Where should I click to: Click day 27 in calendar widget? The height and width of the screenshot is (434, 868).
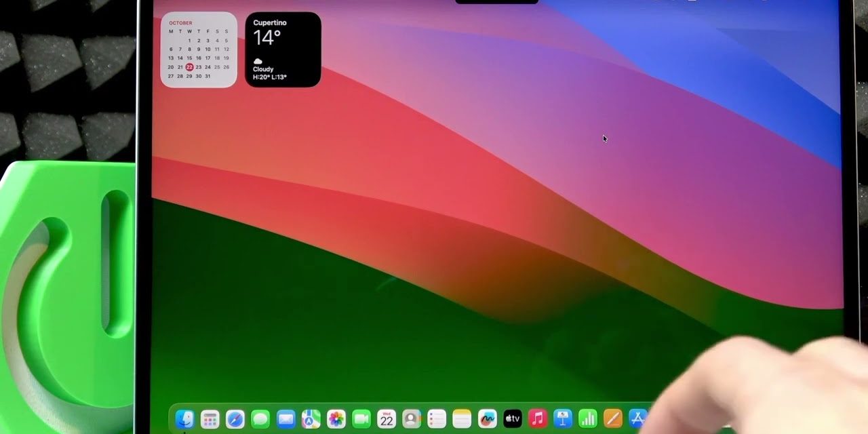171,76
